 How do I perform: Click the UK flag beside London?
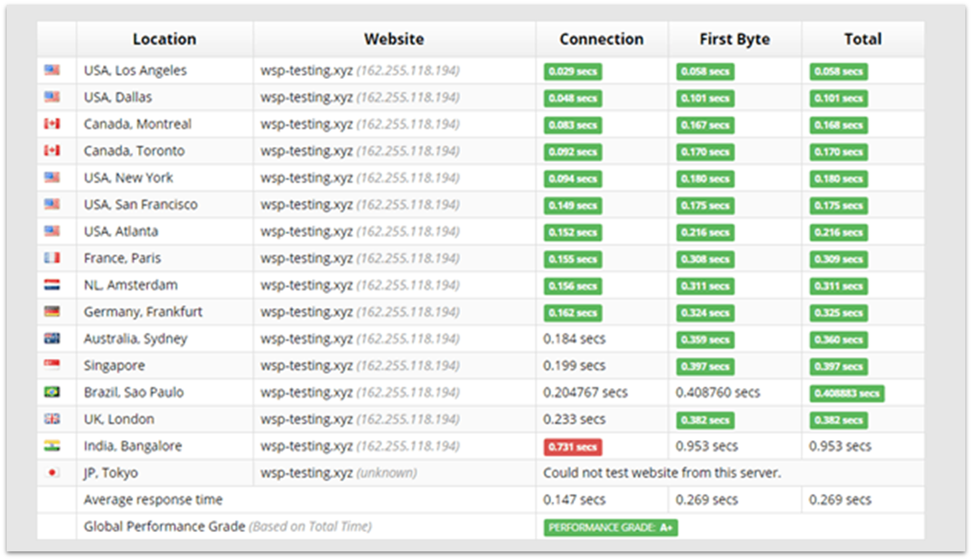52,419
